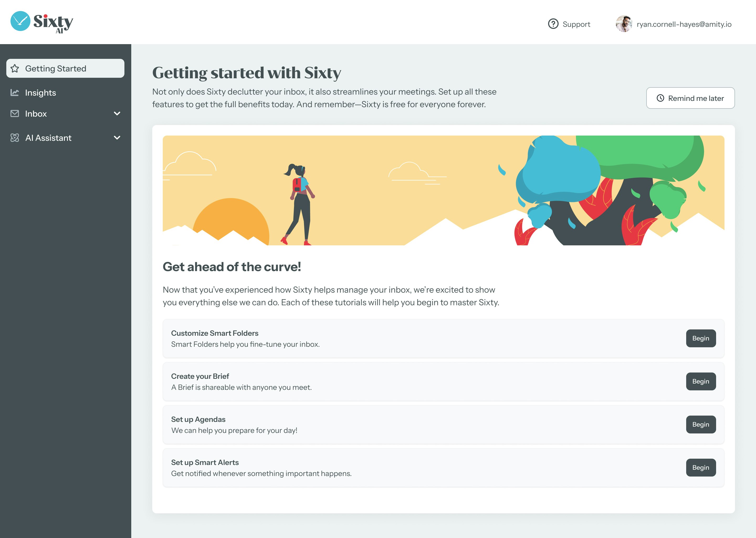Screen dimensions: 756x538
Task: Begin the Customize Smart Folders tutorial
Action: [700, 338]
